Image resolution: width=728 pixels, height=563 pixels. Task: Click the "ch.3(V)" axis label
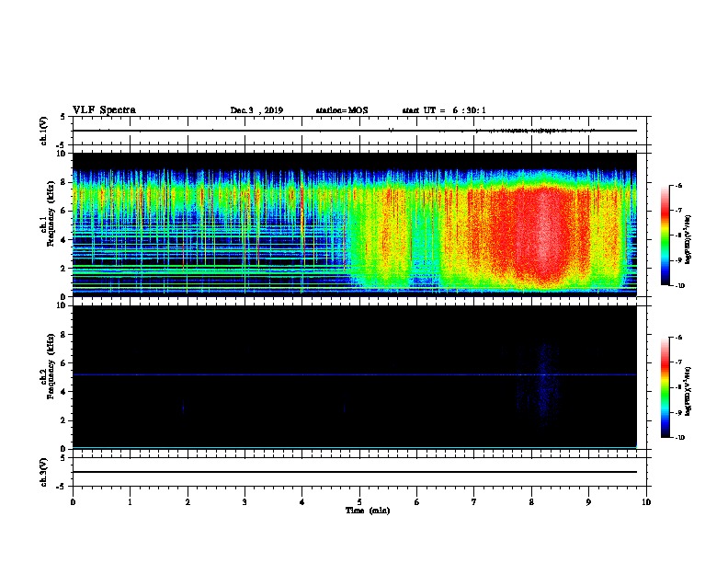tap(44, 473)
